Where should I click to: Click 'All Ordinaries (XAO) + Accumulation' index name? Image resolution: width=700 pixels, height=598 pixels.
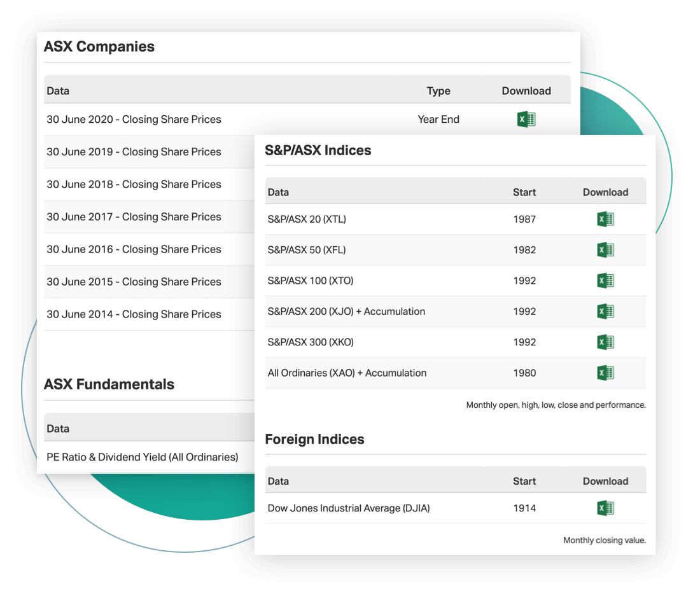coord(347,373)
